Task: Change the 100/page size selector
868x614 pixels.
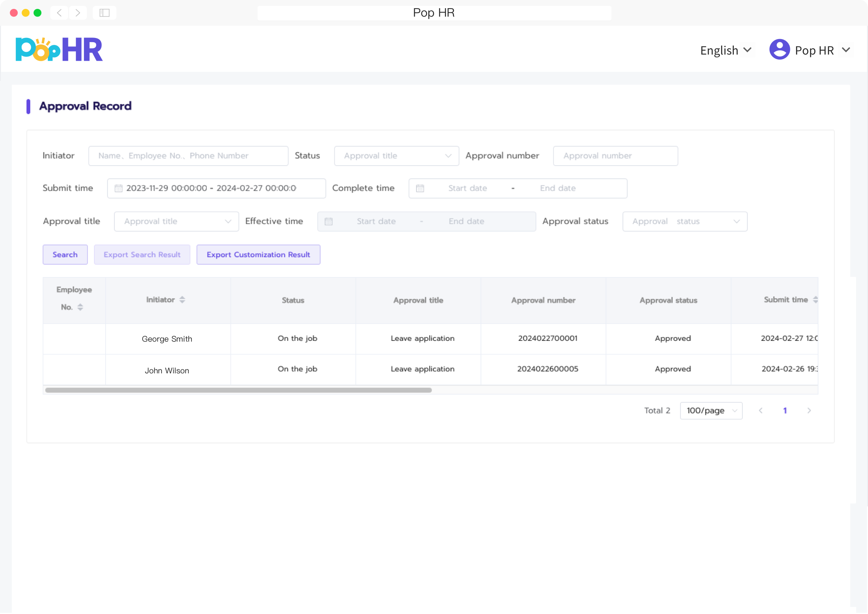Action: [x=711, y=410]
